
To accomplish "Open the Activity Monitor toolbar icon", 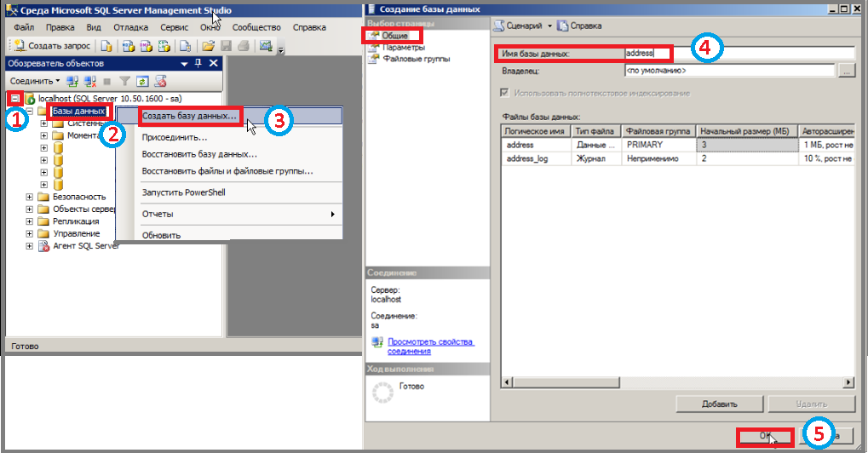I will pos(267,47).
